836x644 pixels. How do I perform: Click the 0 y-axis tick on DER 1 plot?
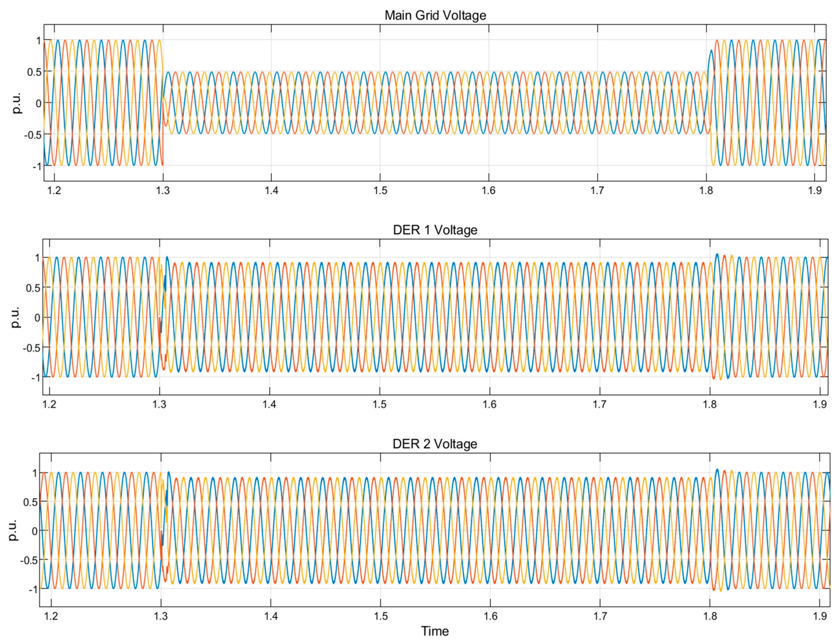coord(37,318)
